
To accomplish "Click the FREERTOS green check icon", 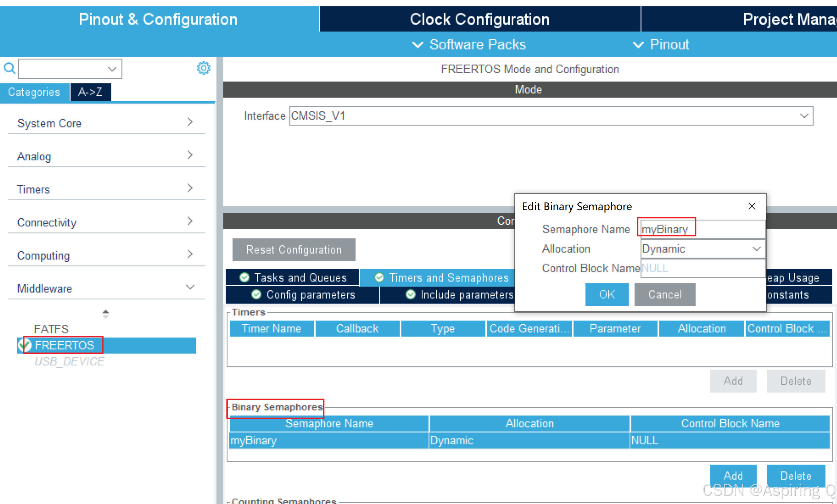I will pos(24,345).
